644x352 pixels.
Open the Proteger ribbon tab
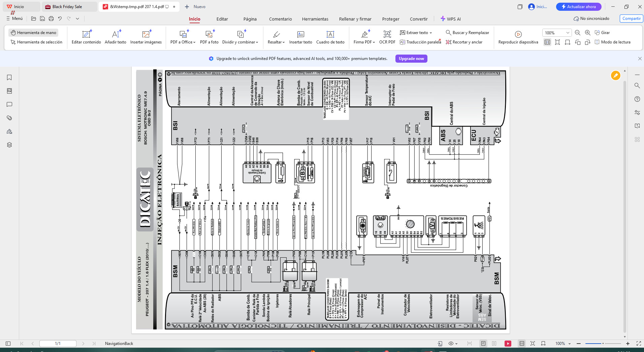point(391,19)
